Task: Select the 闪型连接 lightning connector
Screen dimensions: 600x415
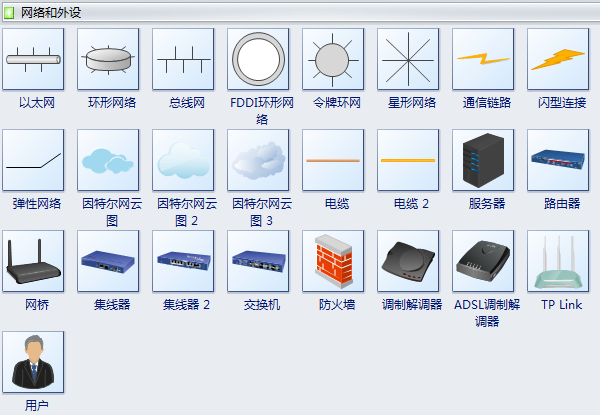Action: [x=558, y=59]
